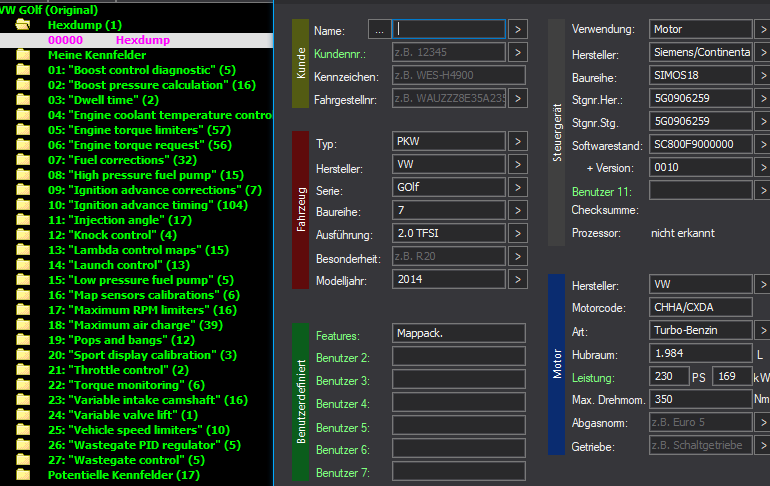Click folder icon of Knock control
770x486 pixels.
[x=23, y=235]
